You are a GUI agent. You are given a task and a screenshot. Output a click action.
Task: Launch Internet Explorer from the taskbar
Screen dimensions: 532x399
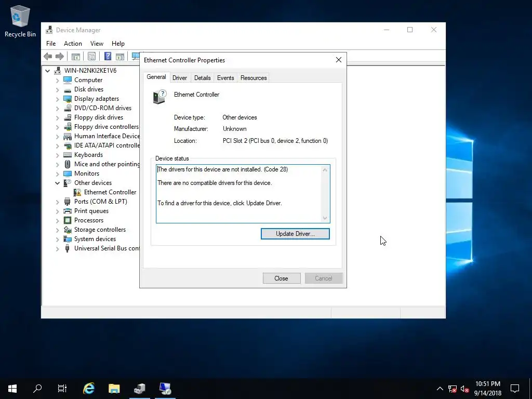pos(89,389)
